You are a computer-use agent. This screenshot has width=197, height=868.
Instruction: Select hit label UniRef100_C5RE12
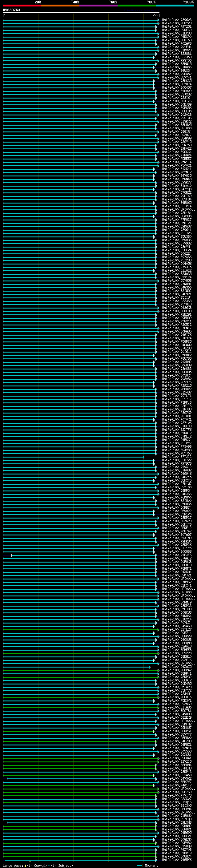(177, 528)
